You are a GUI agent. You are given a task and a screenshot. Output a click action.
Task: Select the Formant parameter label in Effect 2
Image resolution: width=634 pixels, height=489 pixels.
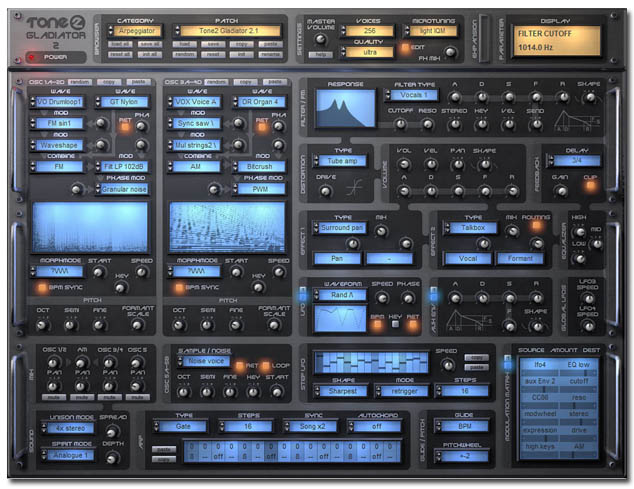(520, 258)
